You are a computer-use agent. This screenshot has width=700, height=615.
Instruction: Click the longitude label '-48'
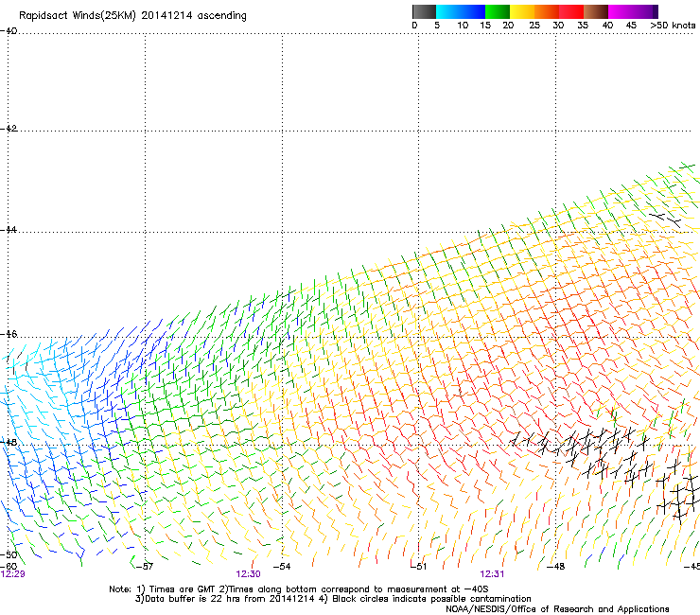pos(556,567)
